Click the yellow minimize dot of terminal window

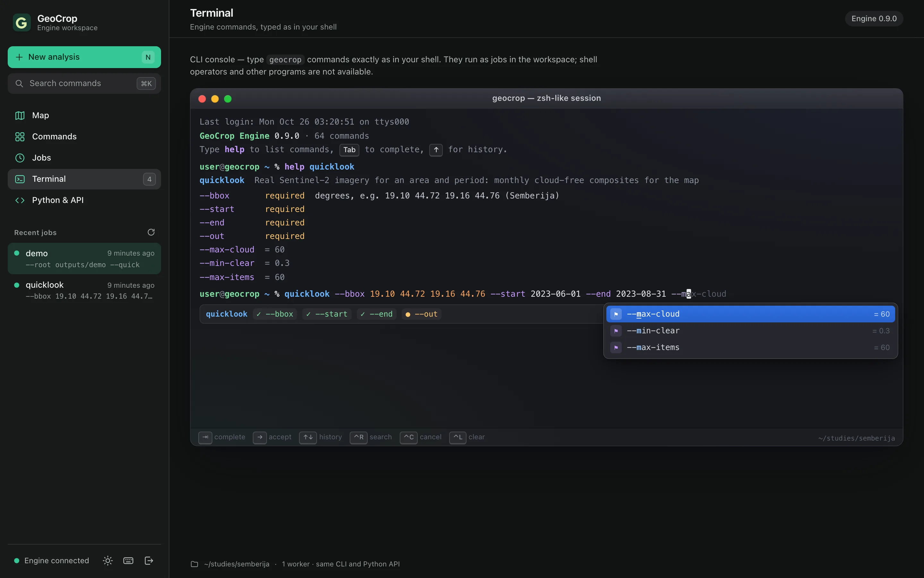pos(215,99)
